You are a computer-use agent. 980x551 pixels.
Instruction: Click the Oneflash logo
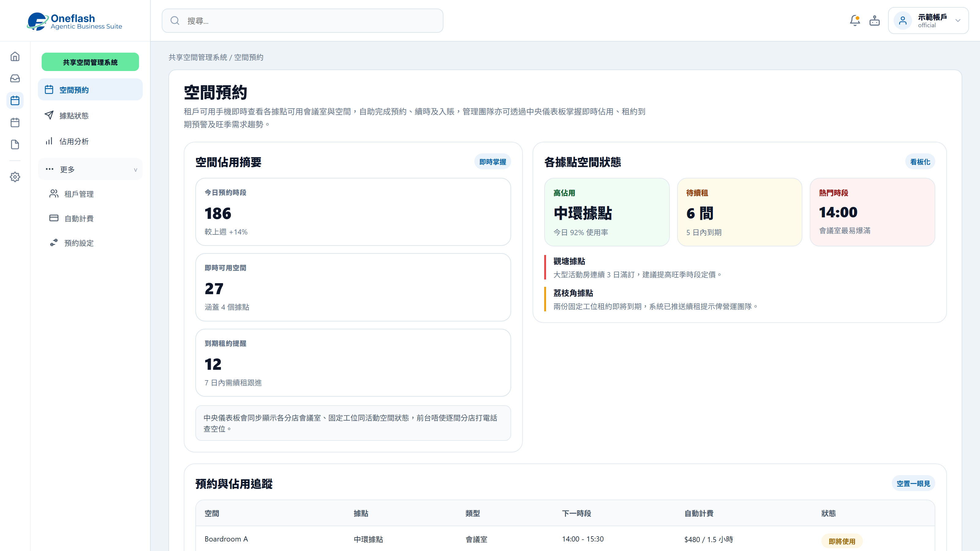[74, 21]
